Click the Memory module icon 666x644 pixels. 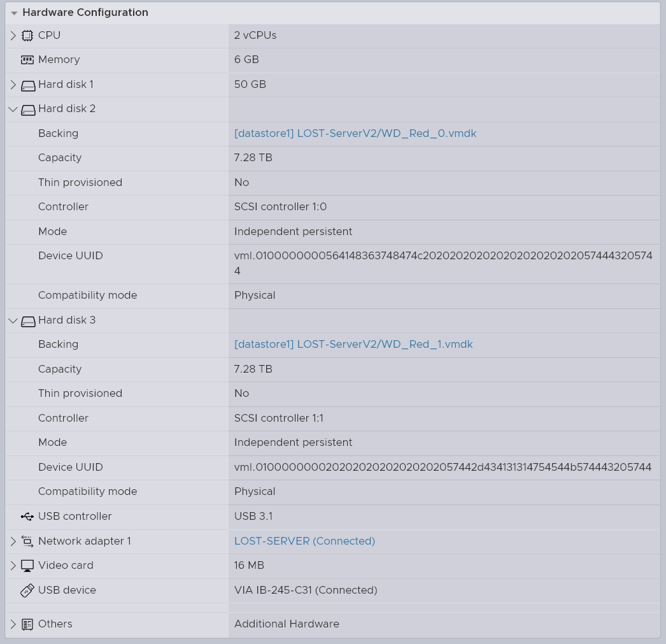coord(27,59)
